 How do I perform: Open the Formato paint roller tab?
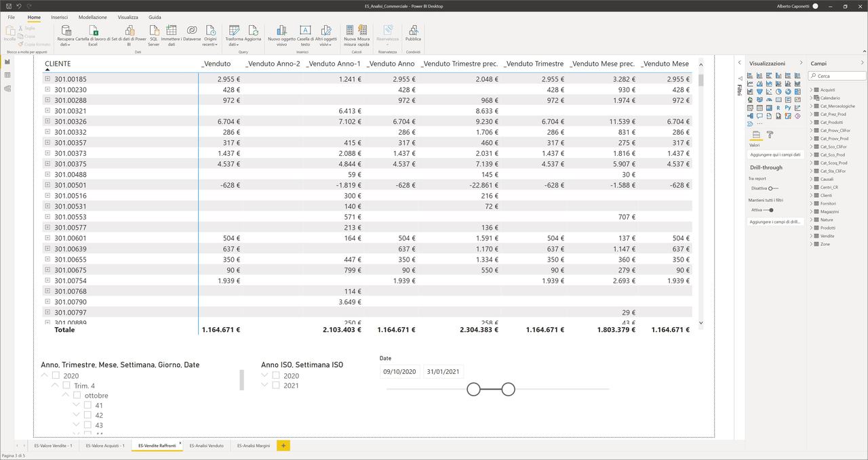pyautogui.click(x=770, y=135)
